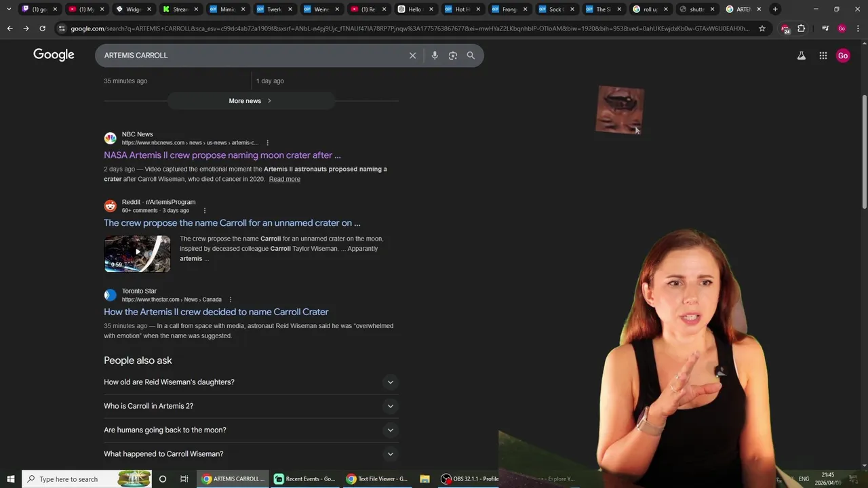Click 'People also ask' heading
This screenshot has width=868, height=488.
point(138,361)
